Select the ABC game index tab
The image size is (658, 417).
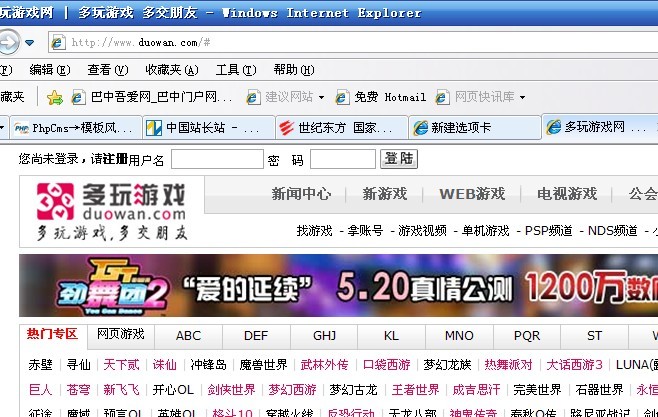(188, 336)
